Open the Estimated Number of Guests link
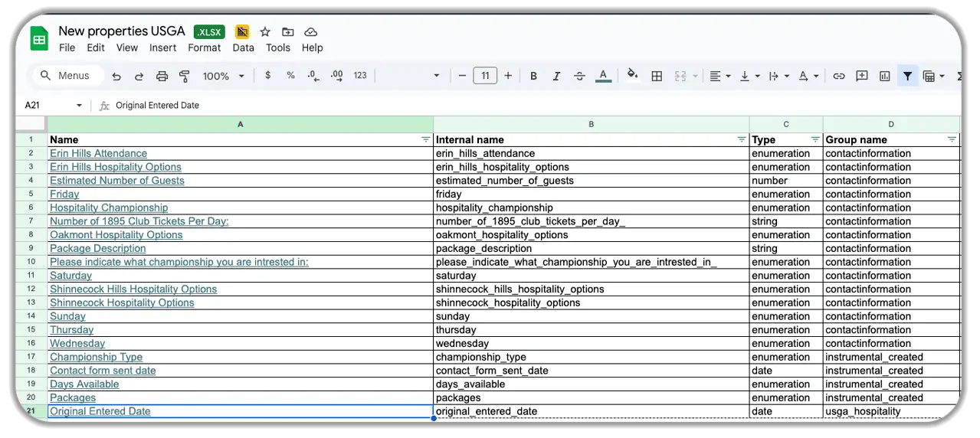This screenshot has height=438, width=980. [117, 181]
